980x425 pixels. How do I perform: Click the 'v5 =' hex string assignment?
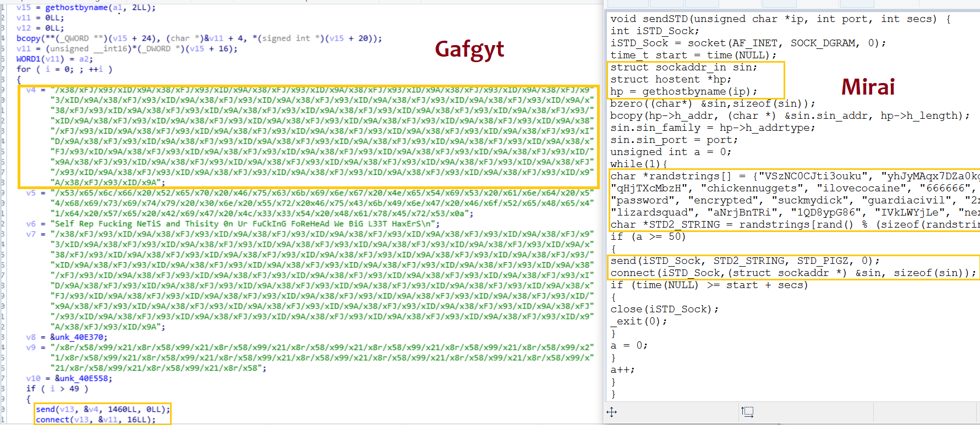tap(310, 203)
